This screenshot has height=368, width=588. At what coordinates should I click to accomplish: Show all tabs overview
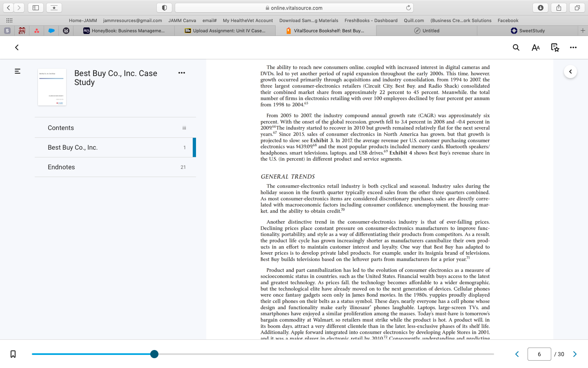577,8
